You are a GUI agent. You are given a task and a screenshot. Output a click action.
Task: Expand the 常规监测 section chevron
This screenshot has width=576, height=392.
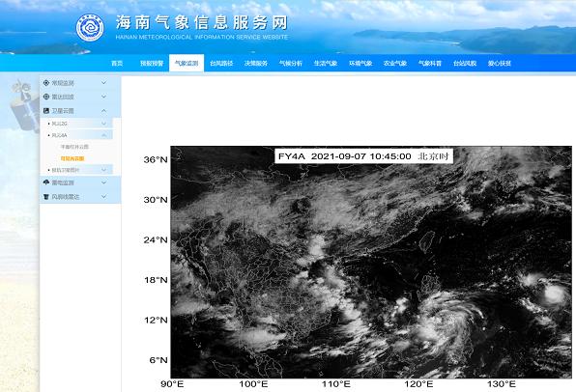(x=104, y=83)
